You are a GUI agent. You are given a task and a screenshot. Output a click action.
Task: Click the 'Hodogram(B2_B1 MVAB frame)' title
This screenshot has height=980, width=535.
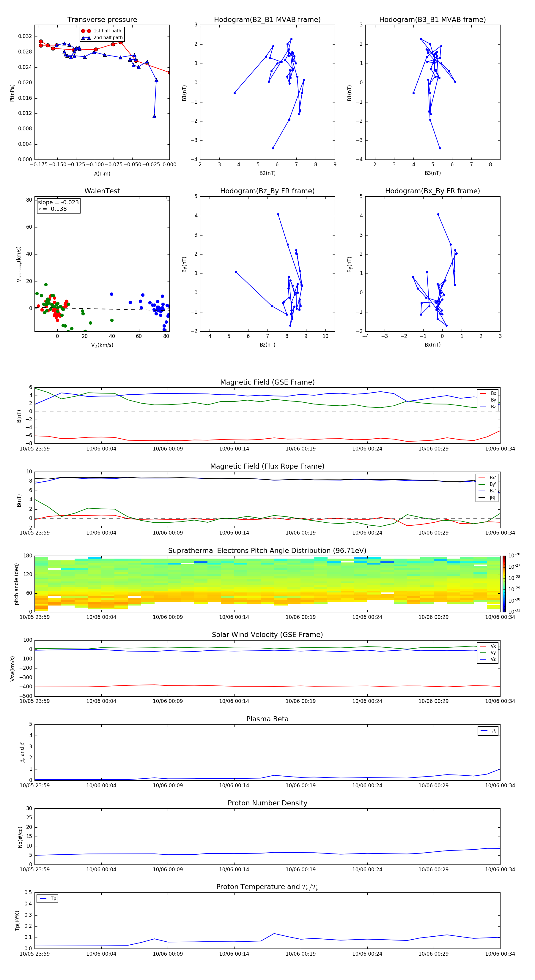(x=267, y=20)
